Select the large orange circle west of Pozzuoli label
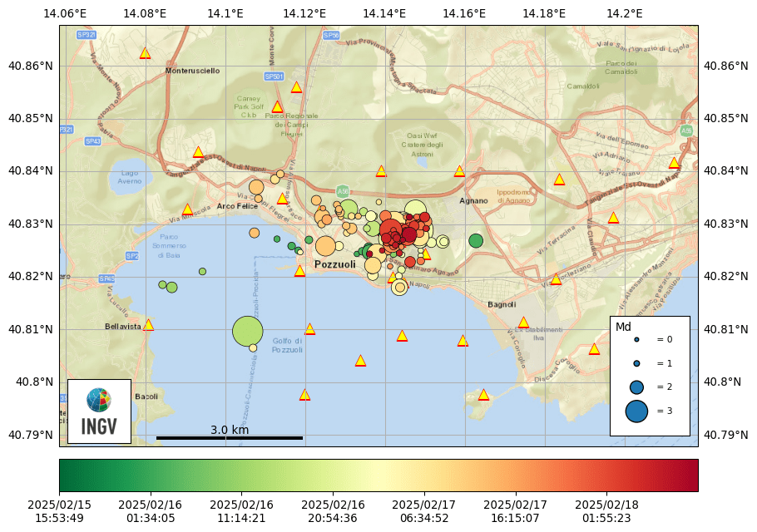This screenshot has width=757, height=532. click(x=325, y=246)
